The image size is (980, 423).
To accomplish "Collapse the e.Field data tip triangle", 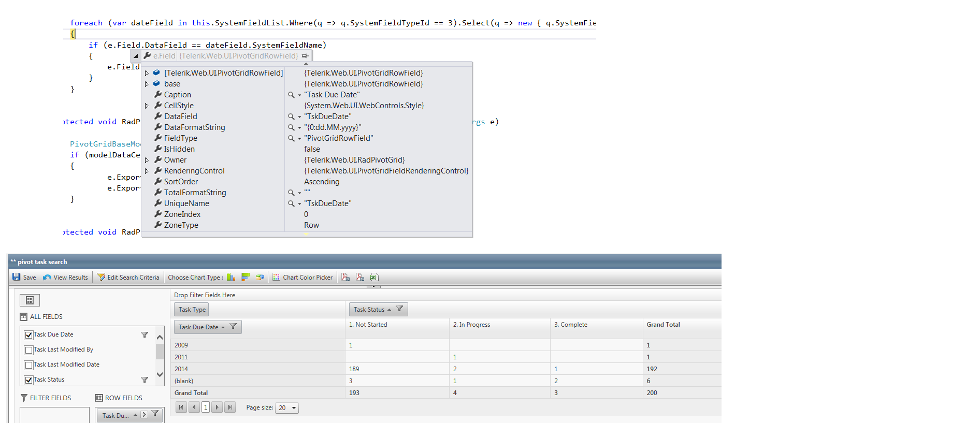I will click(136, 56).
